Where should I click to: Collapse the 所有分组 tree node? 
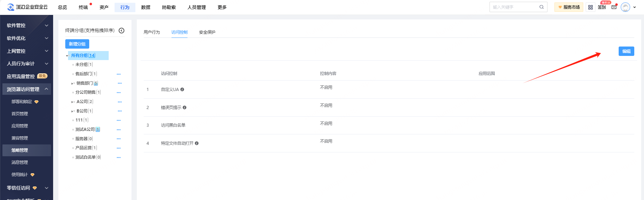pos(67,56)
